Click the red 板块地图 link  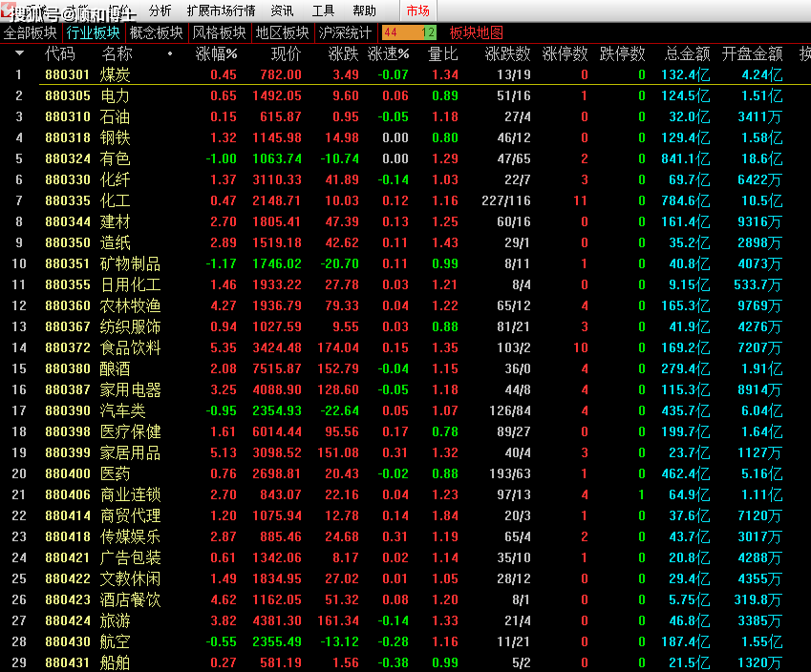pos(476,32)
